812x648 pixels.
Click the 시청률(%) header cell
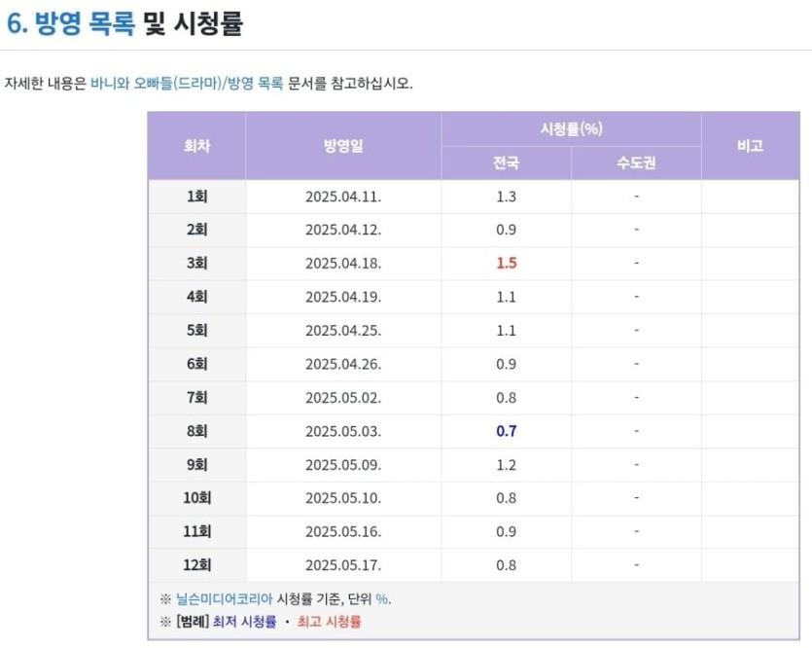(571, 129)
